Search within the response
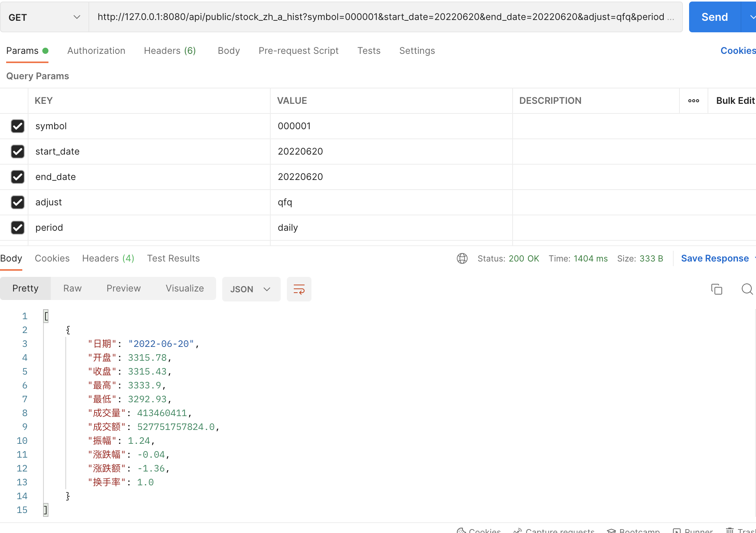Viewport: 756px width, 533px height. click(747, 289)
